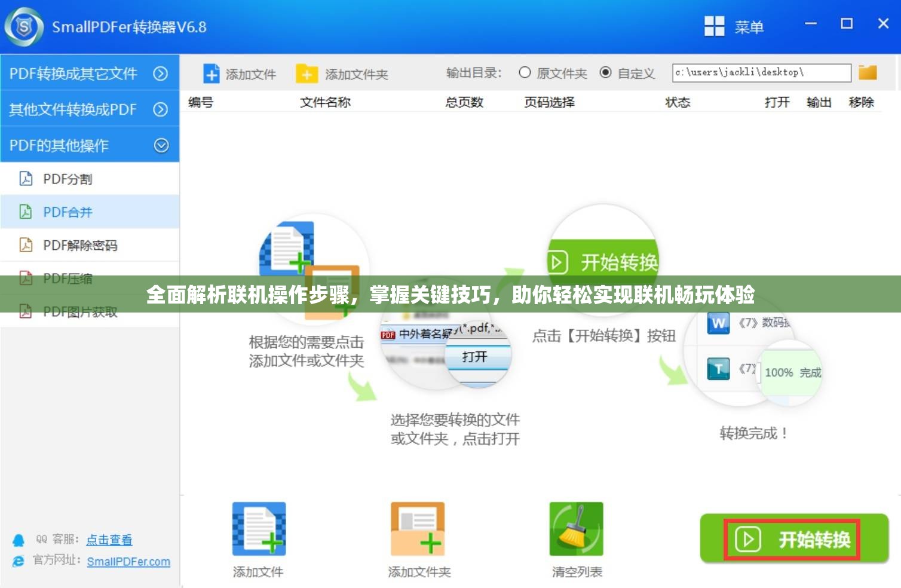
Task: Select PDF解除密码 in the sidebar
Action: 79,245
